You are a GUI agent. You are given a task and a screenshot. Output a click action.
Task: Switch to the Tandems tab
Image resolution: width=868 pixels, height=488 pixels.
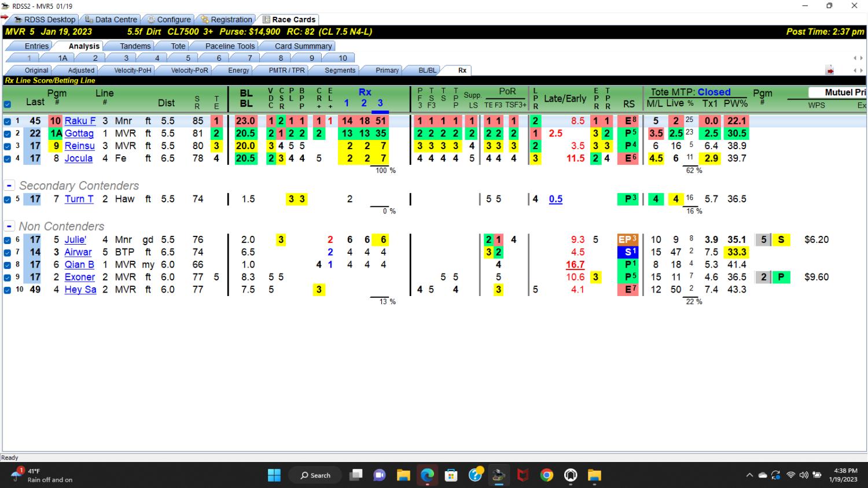135,46
